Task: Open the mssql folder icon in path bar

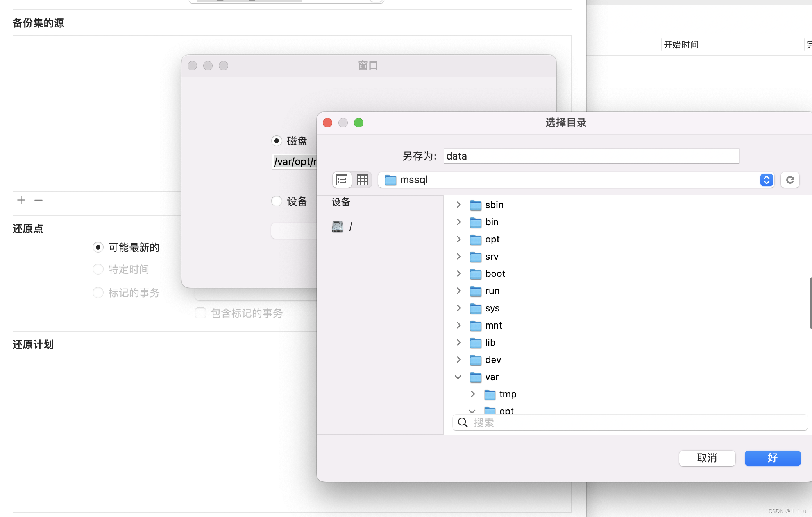Action: 390,180
